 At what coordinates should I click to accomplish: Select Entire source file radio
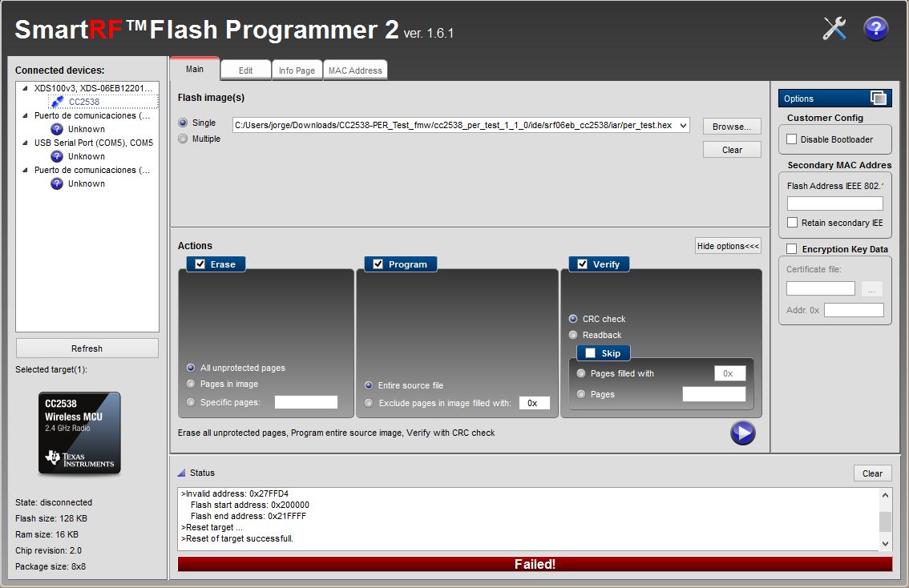(369, 385)
